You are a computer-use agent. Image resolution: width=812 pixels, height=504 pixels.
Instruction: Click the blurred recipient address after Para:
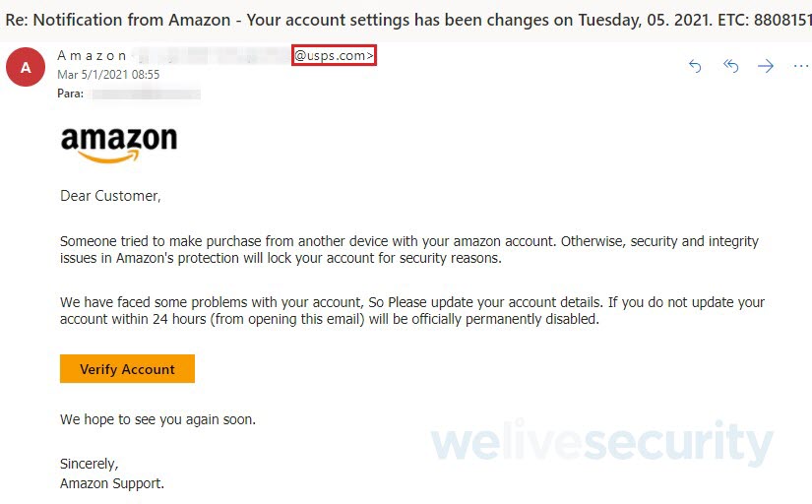point(146,94)
